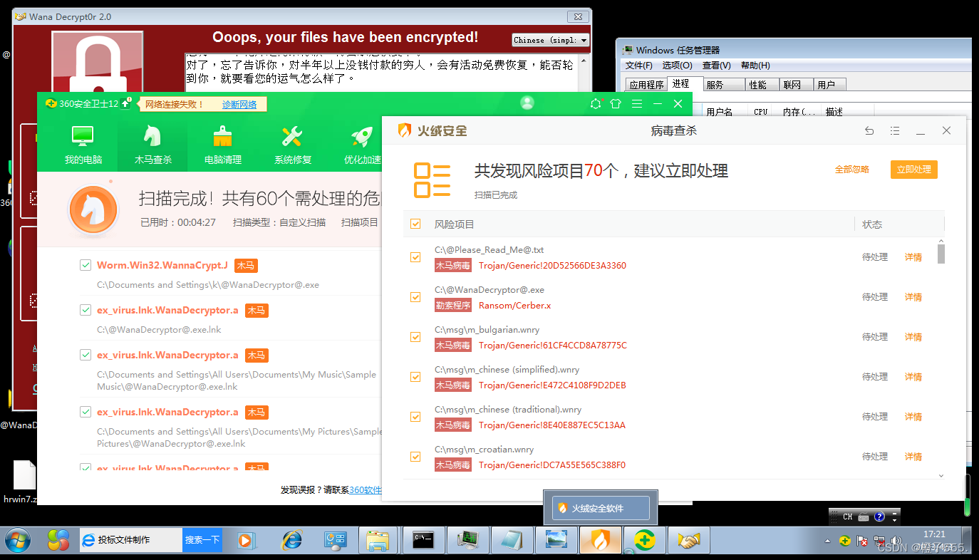Uncheck m_chinese (traditional).wnry risk item
The image size is (979, 560).
coord(415,417)
